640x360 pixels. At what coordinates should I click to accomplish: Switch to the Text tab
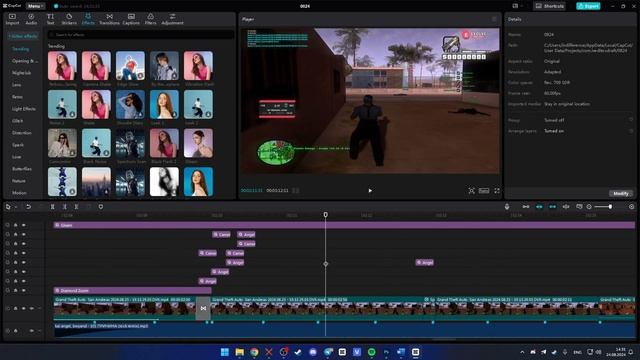coord(50,19)
